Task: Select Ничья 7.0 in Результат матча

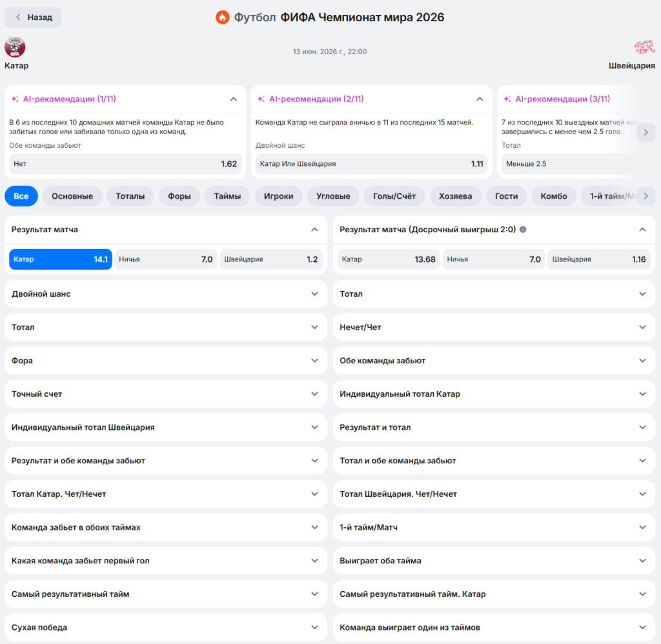Action: (x=166, y=259)
